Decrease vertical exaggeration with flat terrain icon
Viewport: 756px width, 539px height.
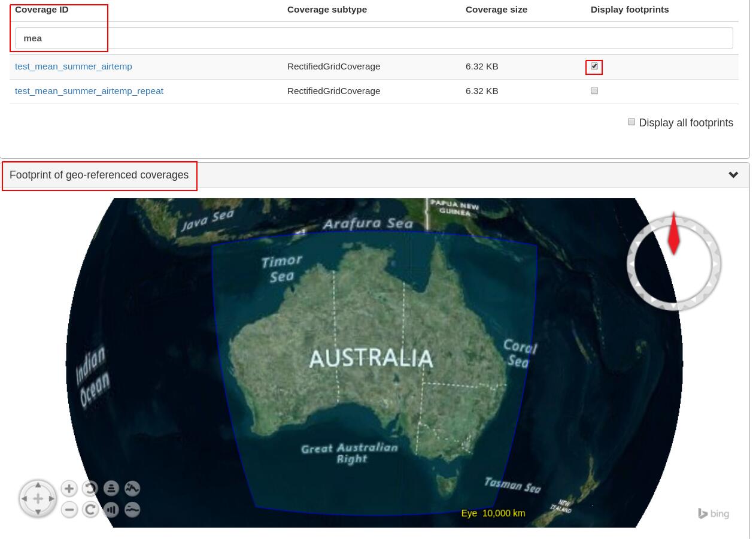coord(132,510)
